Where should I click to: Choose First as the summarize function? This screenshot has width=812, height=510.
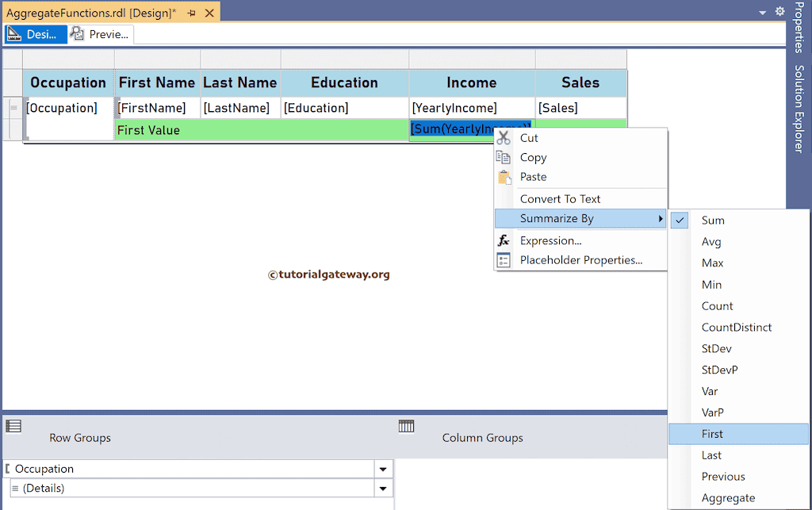(713, 434)
